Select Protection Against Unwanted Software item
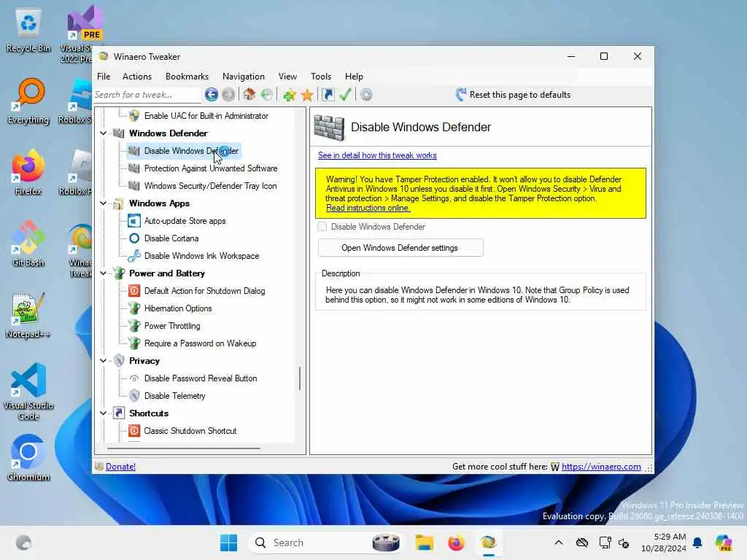Viewport: 747px width, 560px height. click(211, 168)
